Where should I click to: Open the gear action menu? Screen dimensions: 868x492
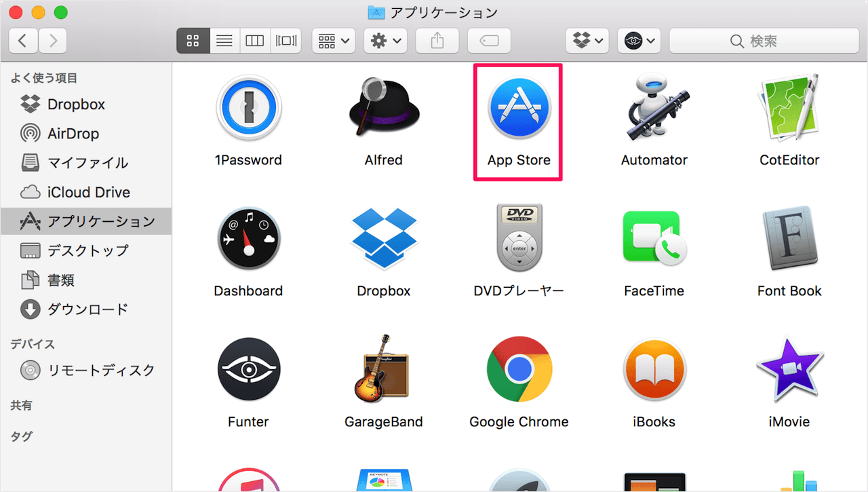385,41
